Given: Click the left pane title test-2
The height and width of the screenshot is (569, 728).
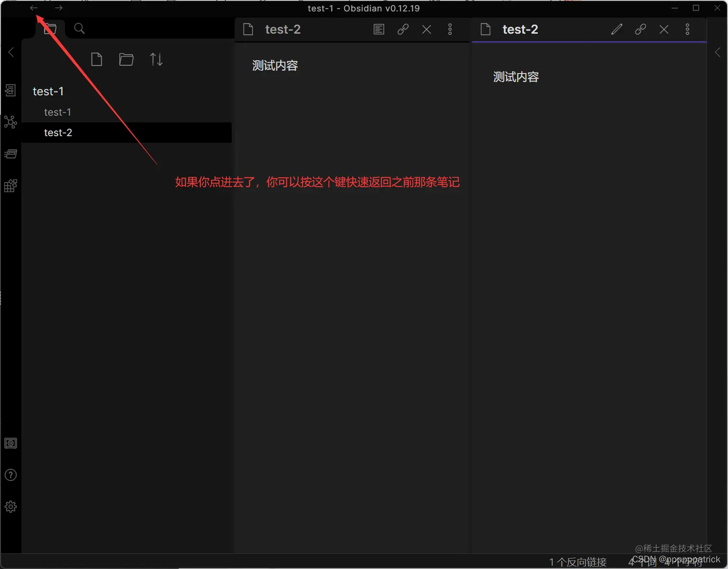Looking at the screenshot, I should coord(283,29).
